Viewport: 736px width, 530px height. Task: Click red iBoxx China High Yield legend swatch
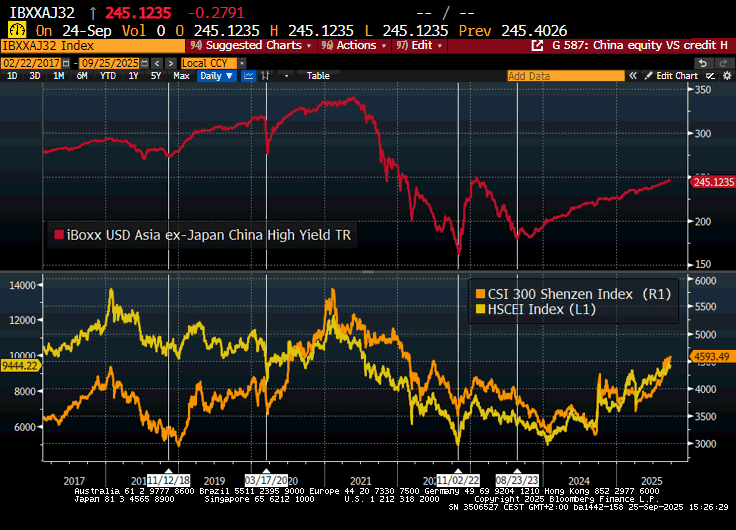coord(58,235)
